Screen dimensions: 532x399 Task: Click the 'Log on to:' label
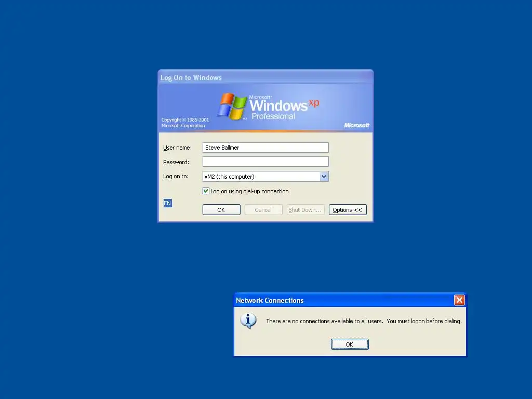click(x=176, y=177)
